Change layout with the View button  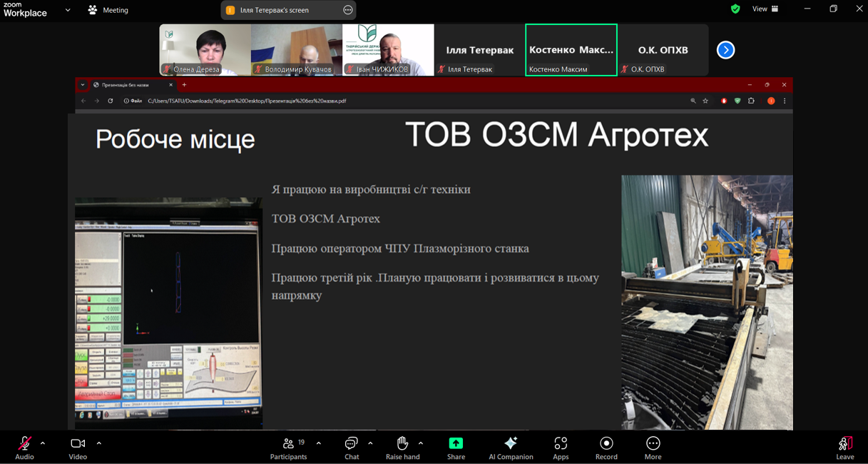tap(765, 9)
